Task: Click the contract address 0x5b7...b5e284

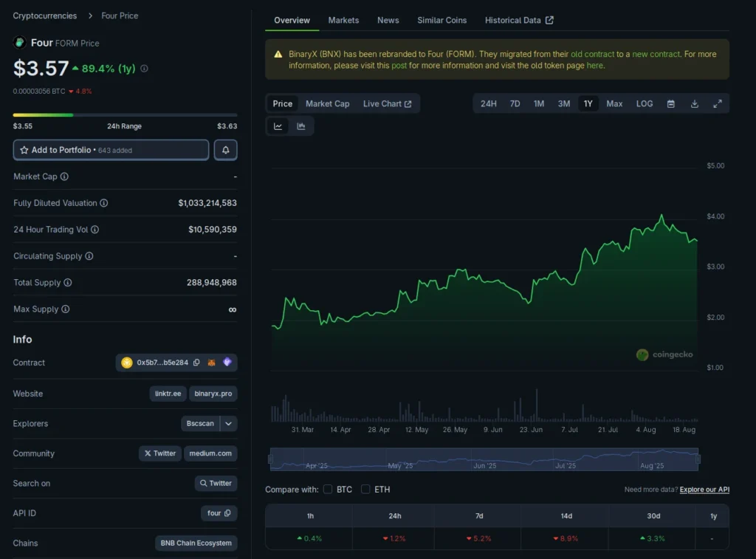Action: [x=162, y=363]
